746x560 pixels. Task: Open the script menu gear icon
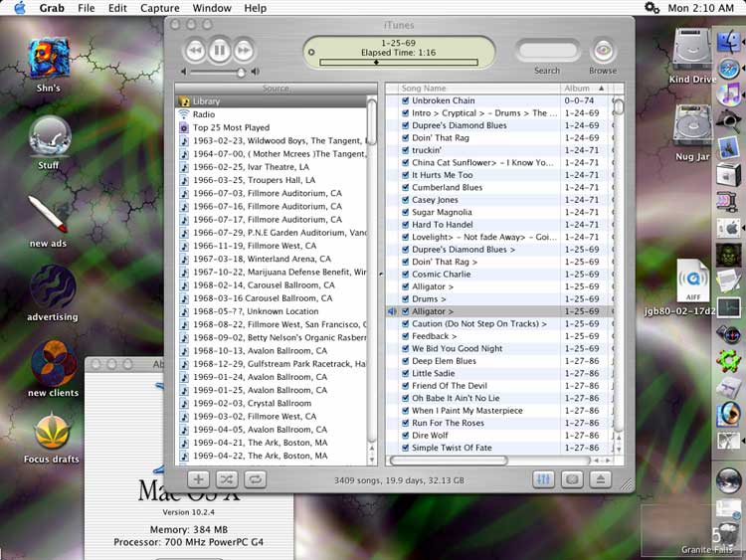click(652, 8)
